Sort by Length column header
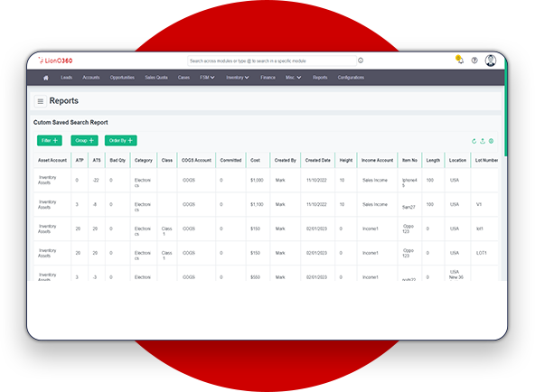 pos(433,160)
